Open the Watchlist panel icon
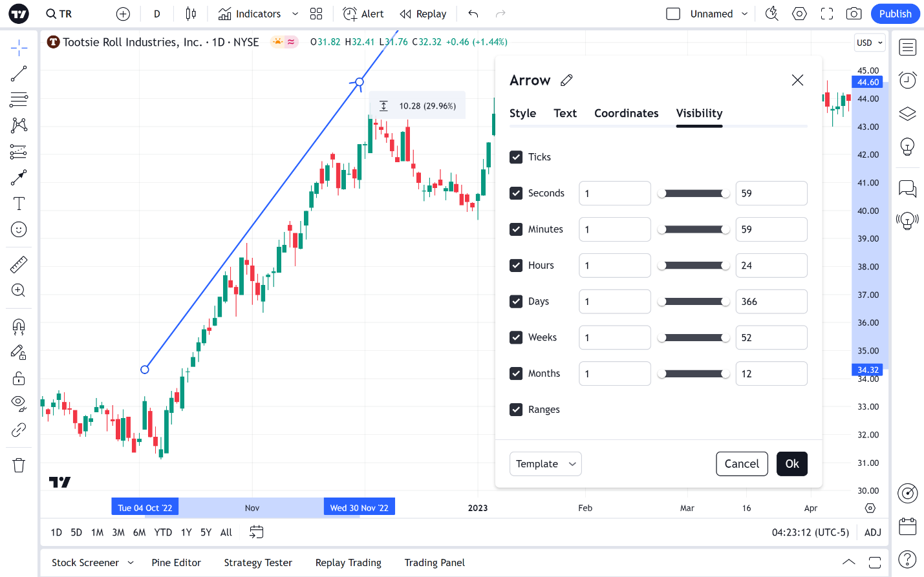 click(908, 47)
